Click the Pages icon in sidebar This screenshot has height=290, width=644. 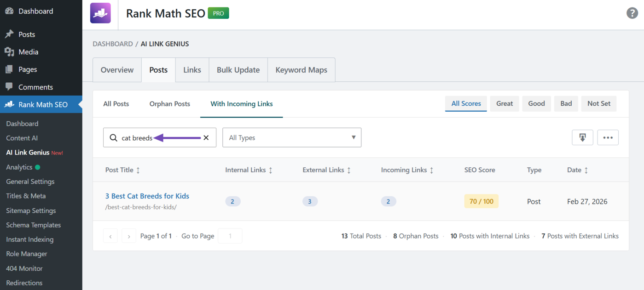coord(9,69)
